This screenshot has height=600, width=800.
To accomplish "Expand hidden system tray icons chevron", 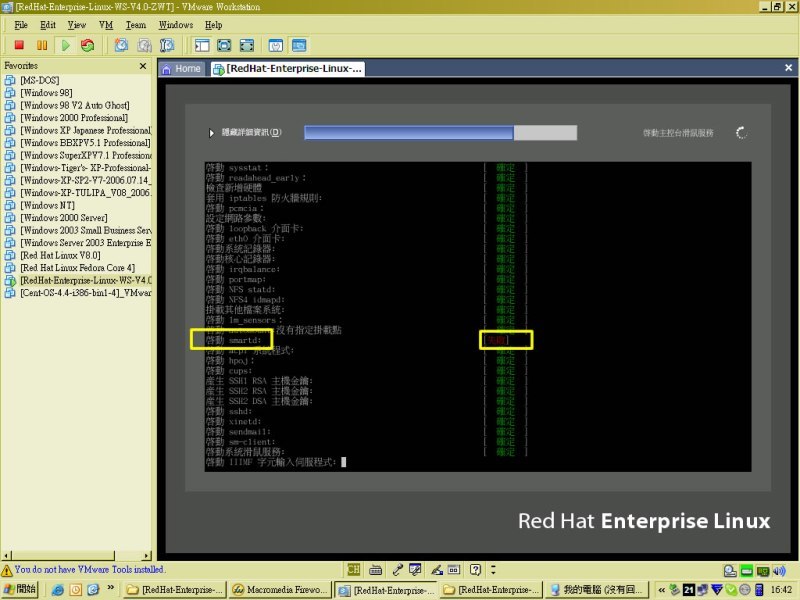I will [662, 590].
